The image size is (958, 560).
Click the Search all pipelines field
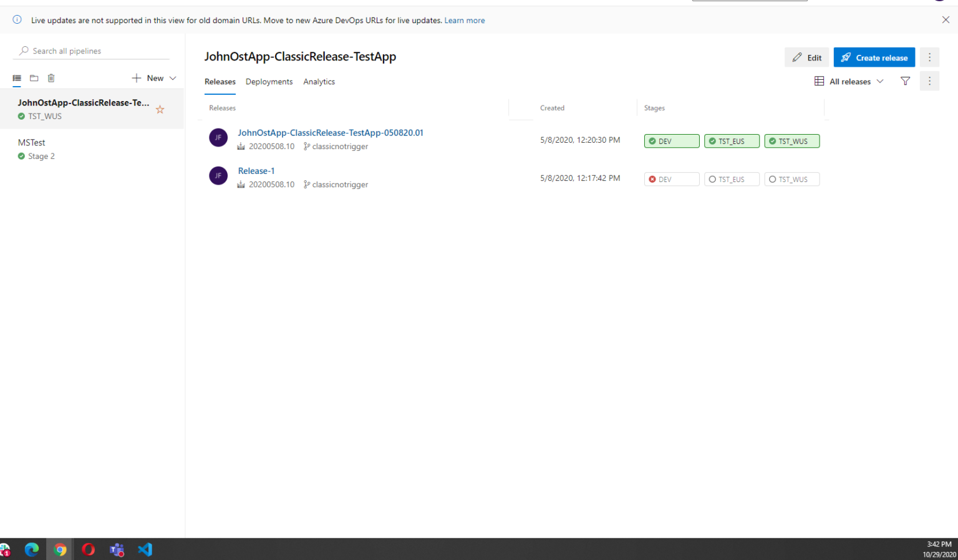(94, 51)
